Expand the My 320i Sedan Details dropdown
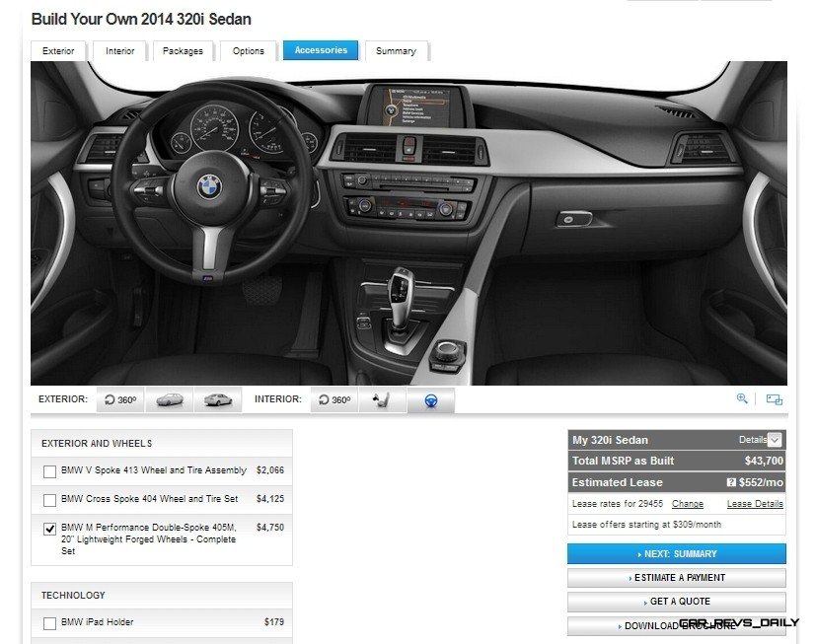The image size is (816, 644). [x=775, y=440]
